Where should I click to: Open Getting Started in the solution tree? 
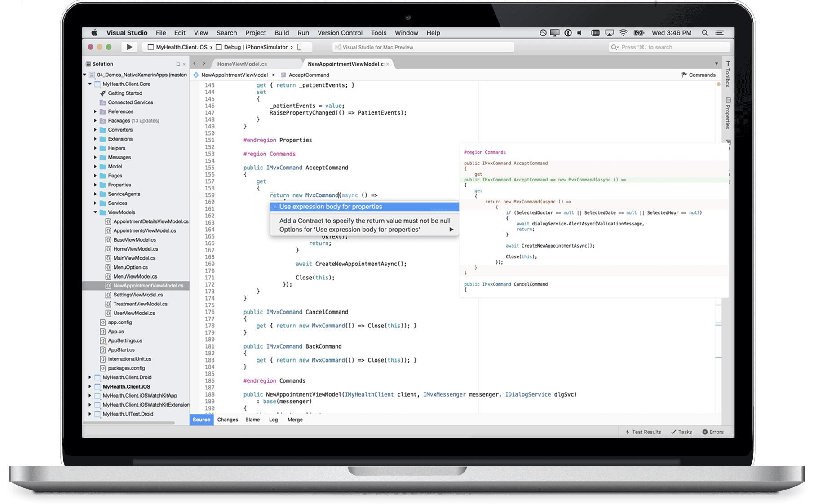(125, 93)
